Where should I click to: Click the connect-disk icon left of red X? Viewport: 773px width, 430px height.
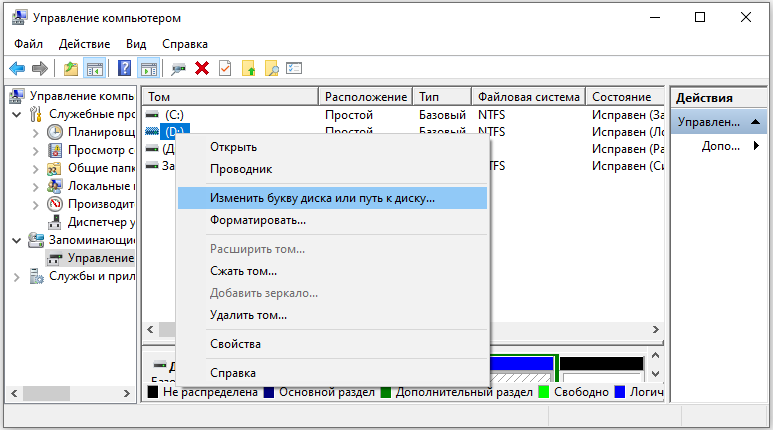[179, 68]
